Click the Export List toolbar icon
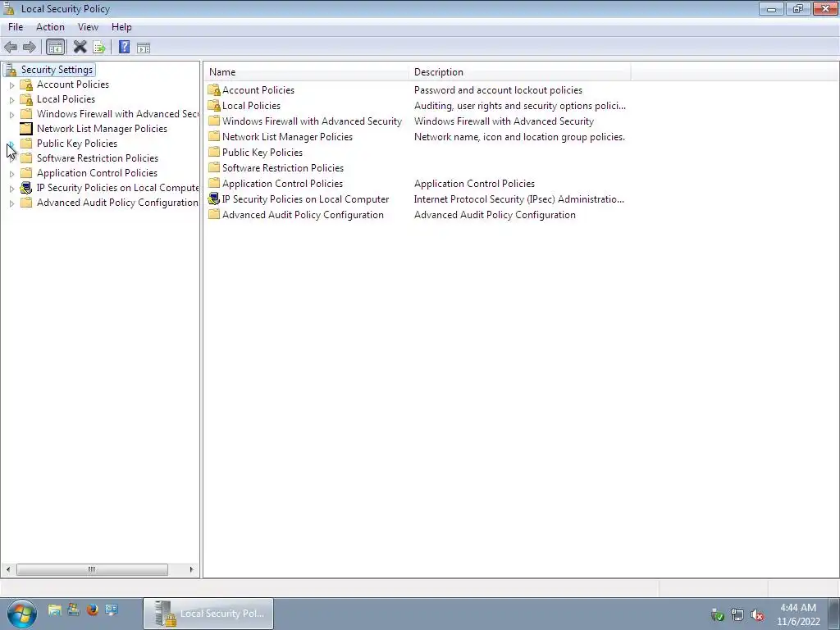Image resolution: width=840 pixels, height=630 pixels. point(99,47)
